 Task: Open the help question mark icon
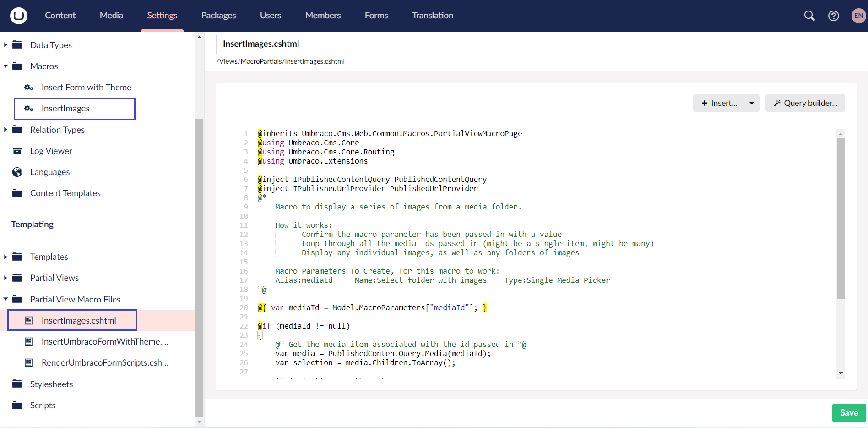pyautogui.click(x=833, y=16)
